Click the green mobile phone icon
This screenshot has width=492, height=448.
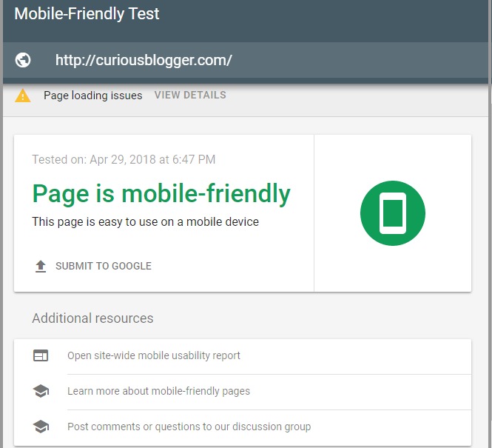(393, 213)
